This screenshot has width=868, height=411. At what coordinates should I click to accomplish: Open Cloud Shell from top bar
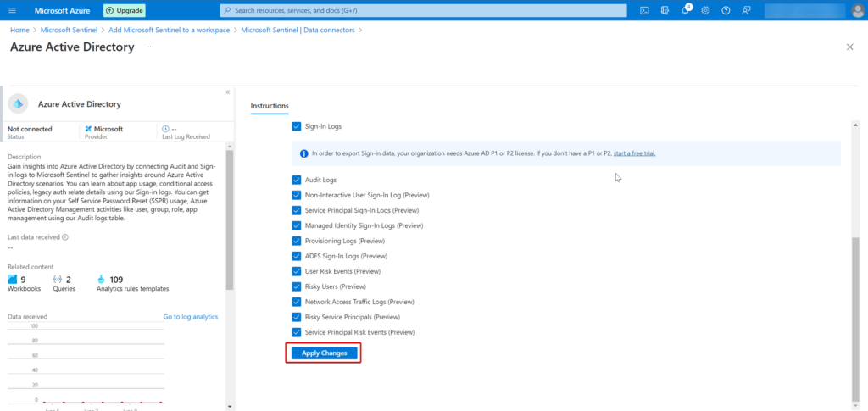pos(644,10)
